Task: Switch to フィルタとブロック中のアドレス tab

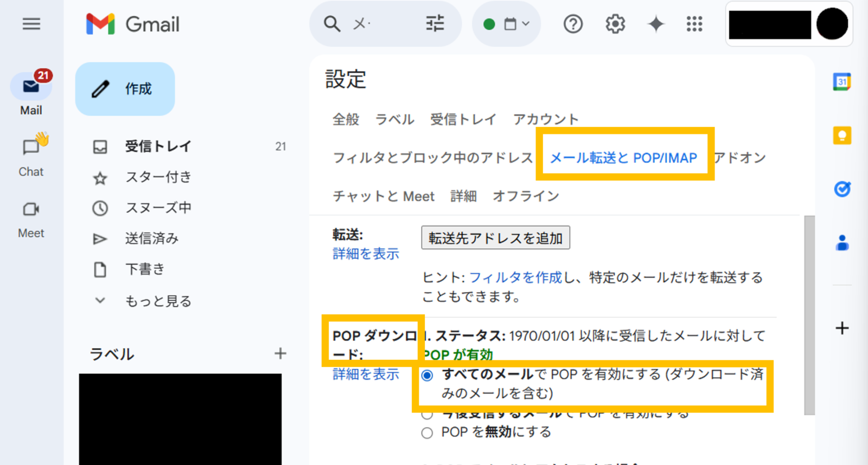Action: 433,158
